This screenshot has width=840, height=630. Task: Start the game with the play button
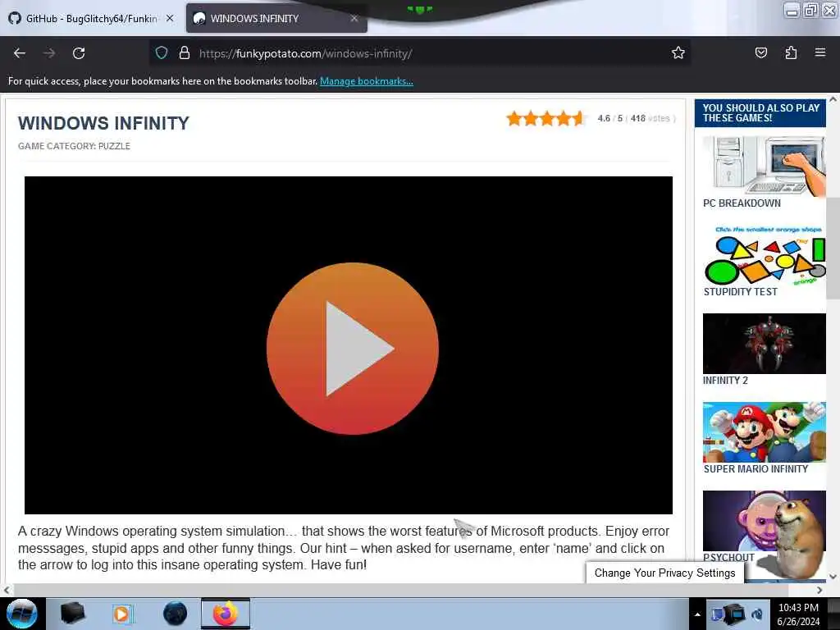pos(353,348)
